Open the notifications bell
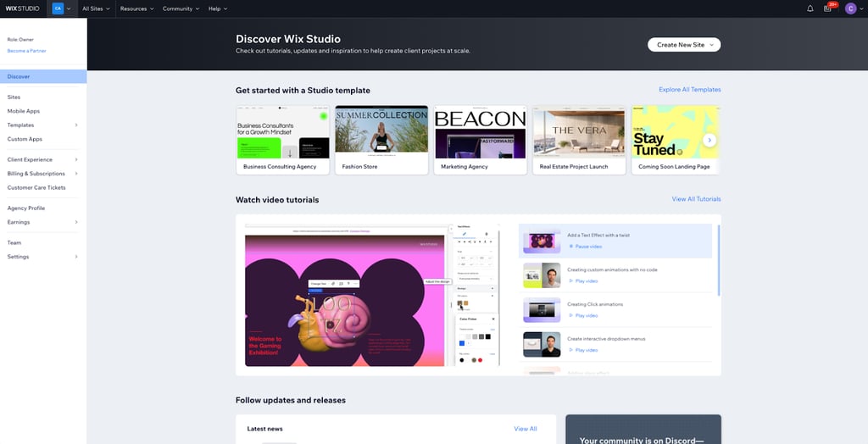Image resolution: width=868 pixels, height=444 pixels. tap(810, 8)
